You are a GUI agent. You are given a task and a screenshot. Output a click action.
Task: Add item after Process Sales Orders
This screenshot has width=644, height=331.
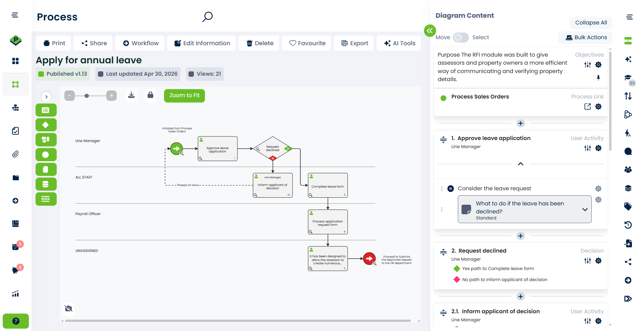point(521,123)
